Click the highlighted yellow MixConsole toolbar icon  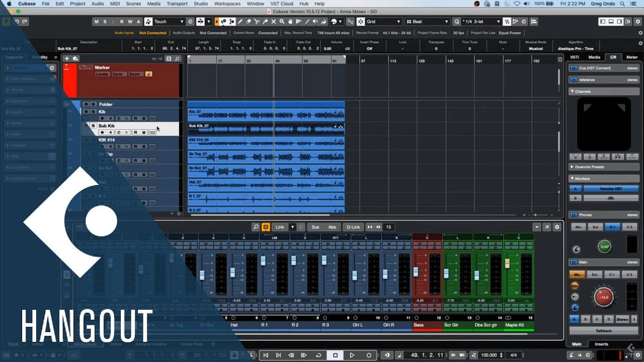pyautogui.click(x=266, y=227)
